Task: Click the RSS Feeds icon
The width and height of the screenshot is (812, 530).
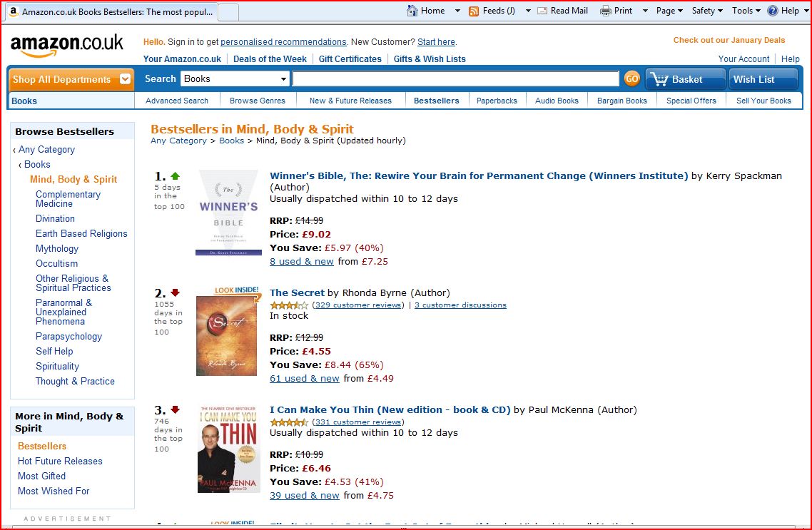Action: [x=474, y=11]
